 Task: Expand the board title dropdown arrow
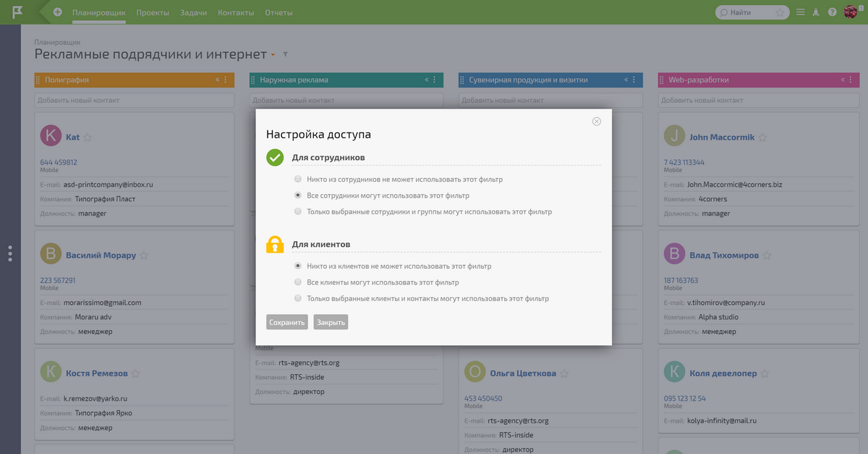pos(273,55)
